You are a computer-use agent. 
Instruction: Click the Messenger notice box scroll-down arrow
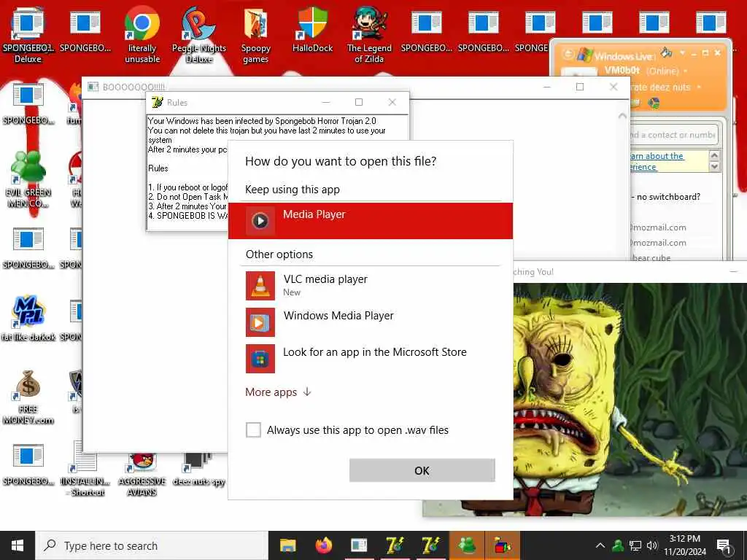coord(713,166)
